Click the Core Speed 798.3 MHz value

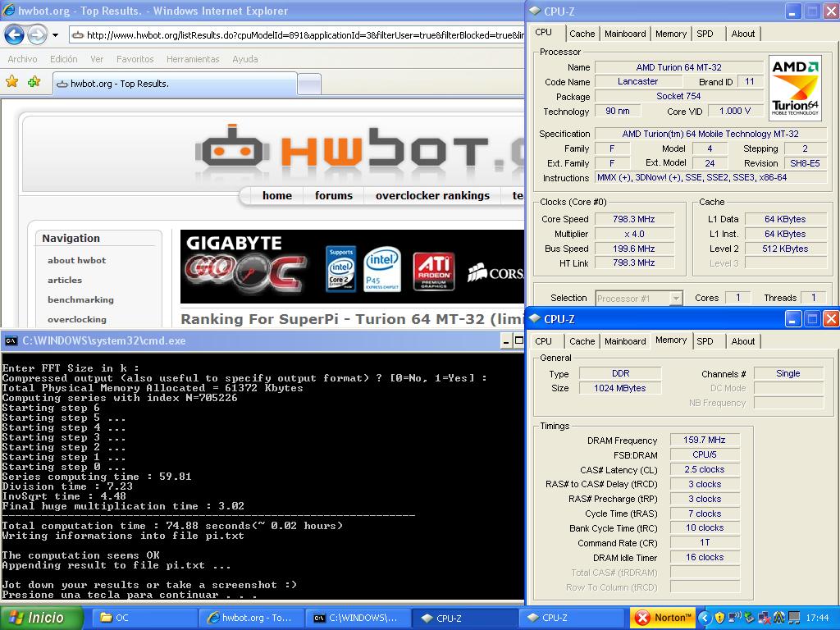(x=634, y=219)
